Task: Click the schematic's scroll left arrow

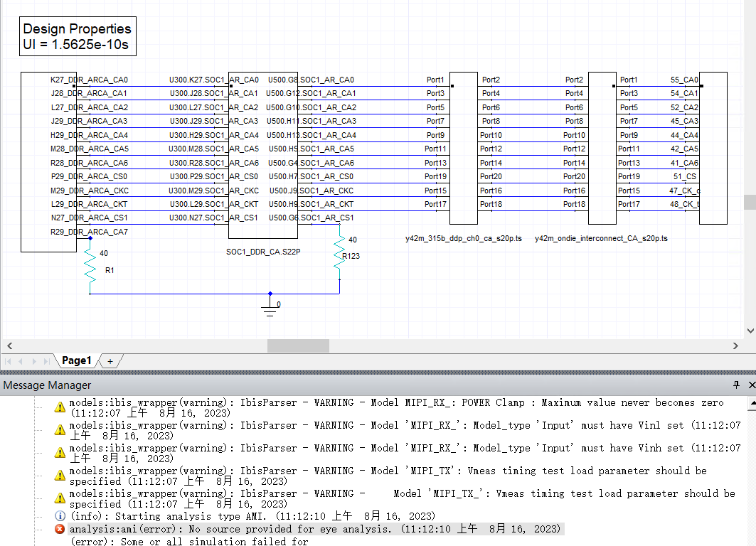Action: pos(10,346)
